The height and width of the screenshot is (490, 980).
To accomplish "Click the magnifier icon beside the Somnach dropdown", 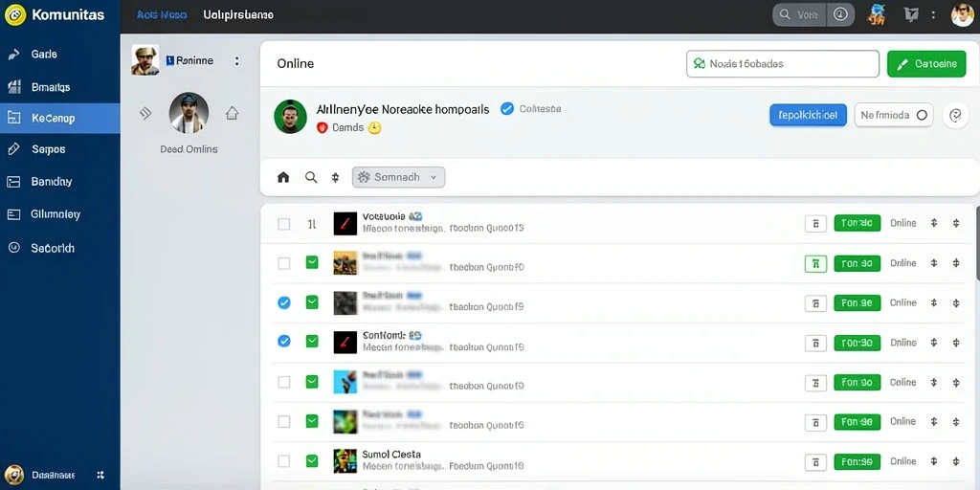I will [x=311, y=177].
